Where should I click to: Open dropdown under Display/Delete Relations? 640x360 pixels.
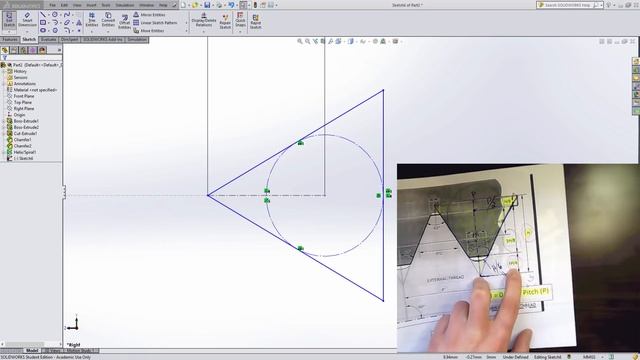pyautogui.click(x=204, y=31)
